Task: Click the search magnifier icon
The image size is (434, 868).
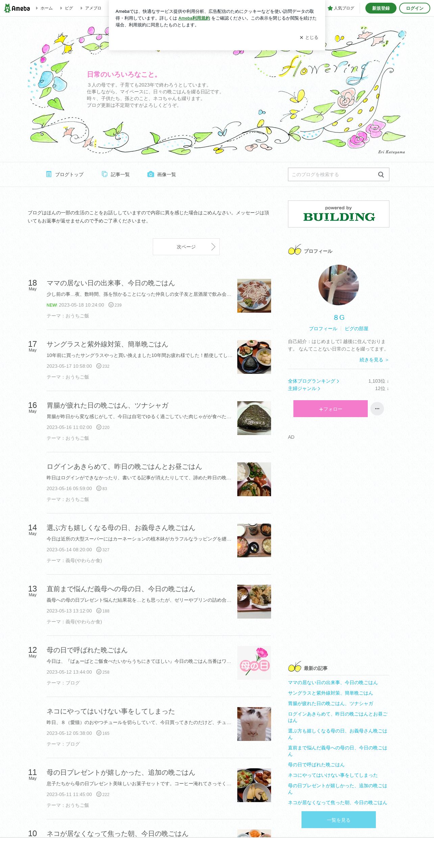Action: tap(381, 174)
